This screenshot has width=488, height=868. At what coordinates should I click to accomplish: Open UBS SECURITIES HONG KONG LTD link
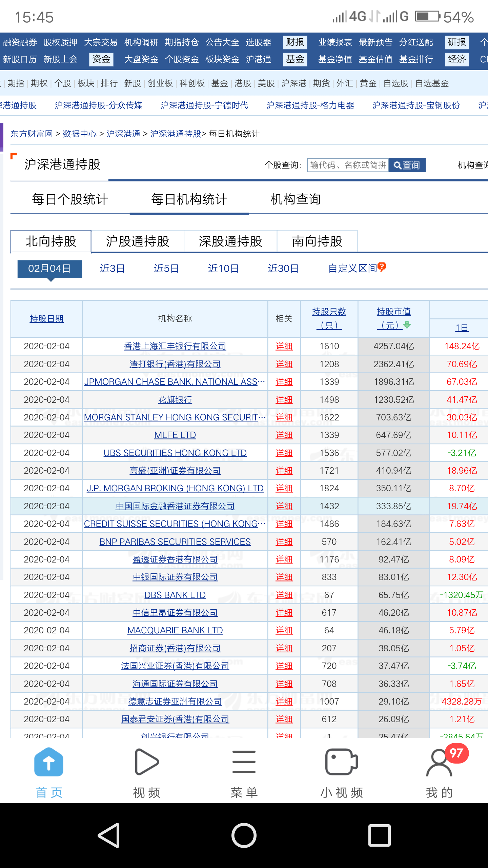pos(175,453)
